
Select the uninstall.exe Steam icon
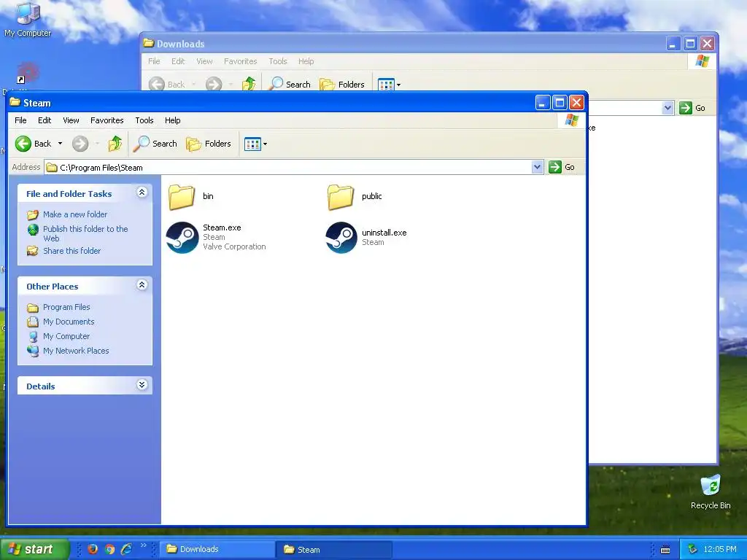(x=341, y=237)
